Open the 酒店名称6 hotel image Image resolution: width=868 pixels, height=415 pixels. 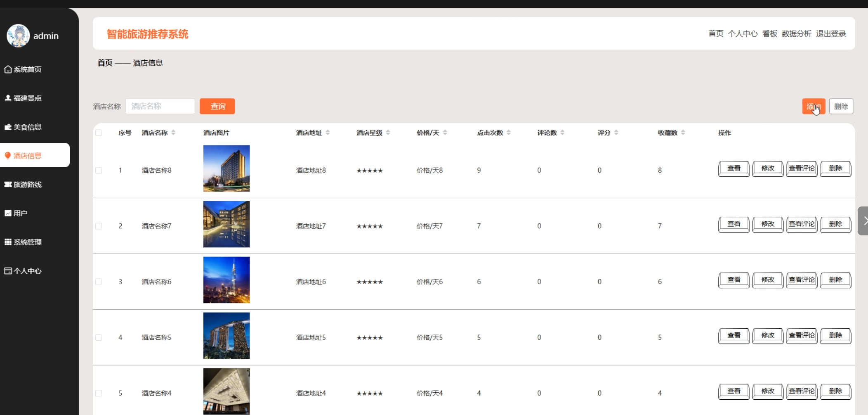coord(226,280)
